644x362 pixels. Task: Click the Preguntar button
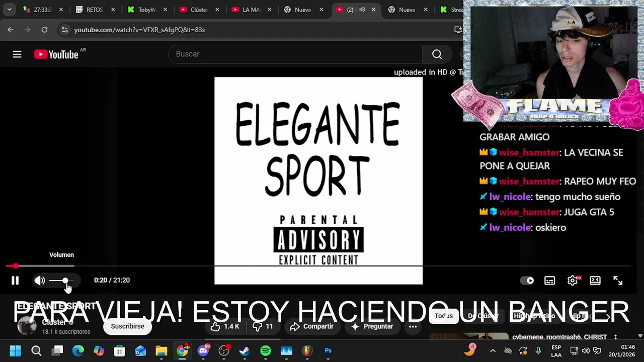click(x=372, y=326)
